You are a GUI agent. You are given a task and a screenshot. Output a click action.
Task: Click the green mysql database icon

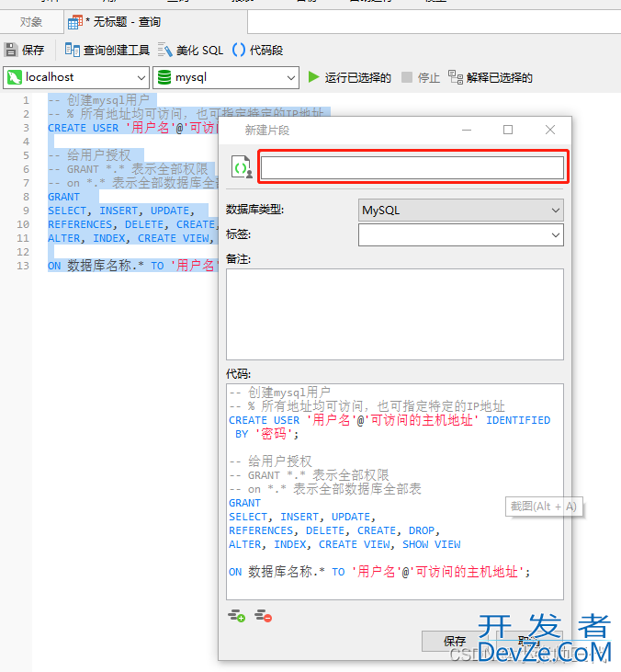click(164, 77)
